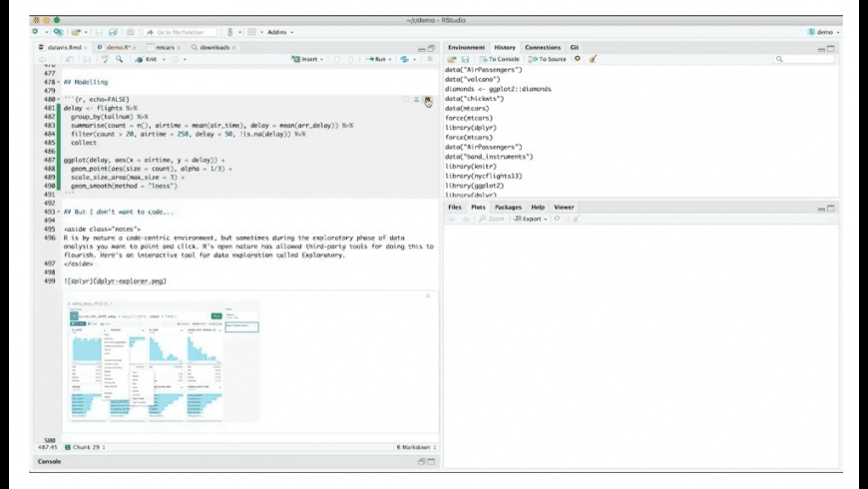Screen dimensions: 868x489
Task: Remove selected history entries icon
Action: point(578,59)
